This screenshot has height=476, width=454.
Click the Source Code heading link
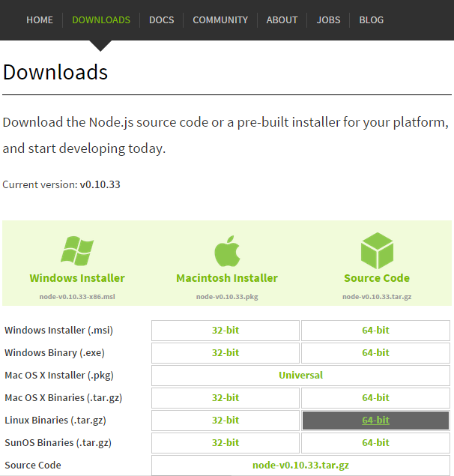[x=377, y=278]
